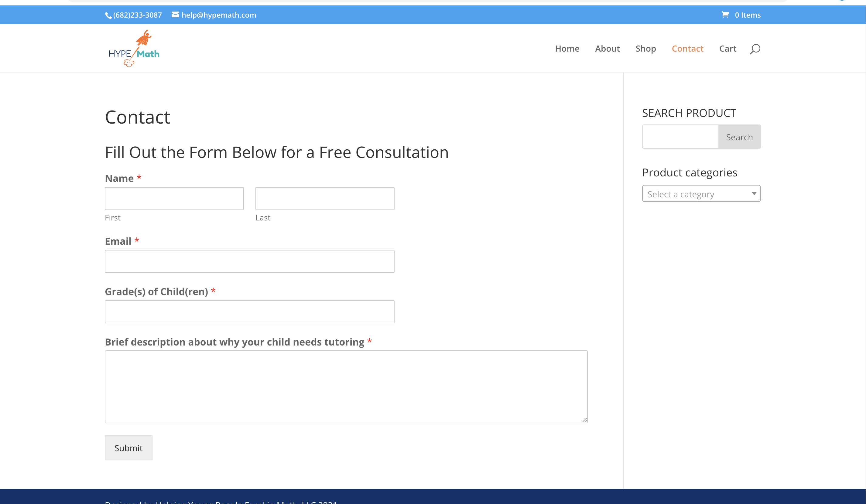Click the help@hypemath.com email link

click(219, 15)
